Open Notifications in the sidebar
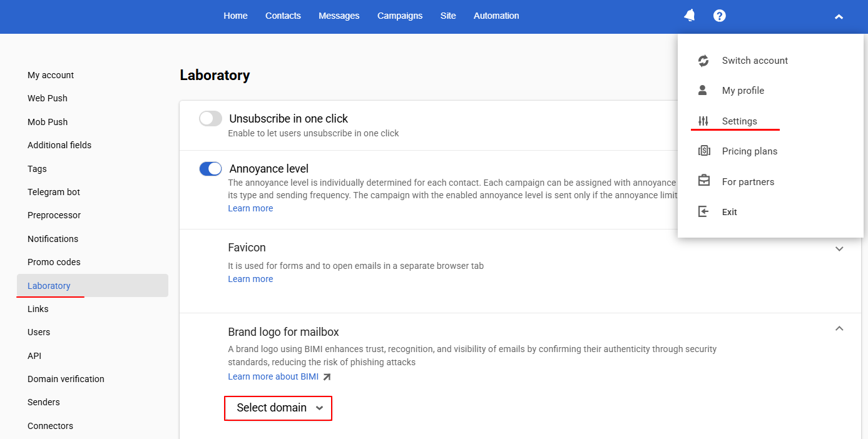 click(x=53, y=239)
